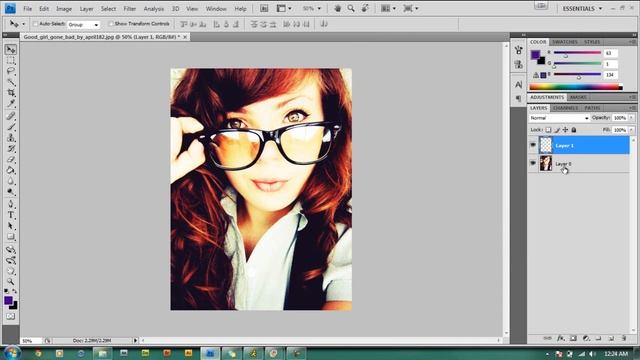Toggle Quick Mask mode
640x360 pixels.
click(x=11, y=316)
